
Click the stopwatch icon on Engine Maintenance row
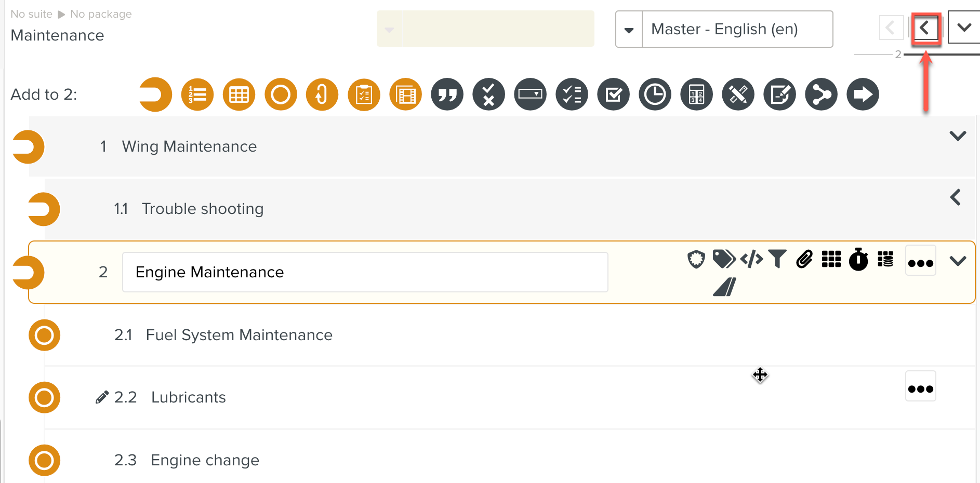point(858,259)
